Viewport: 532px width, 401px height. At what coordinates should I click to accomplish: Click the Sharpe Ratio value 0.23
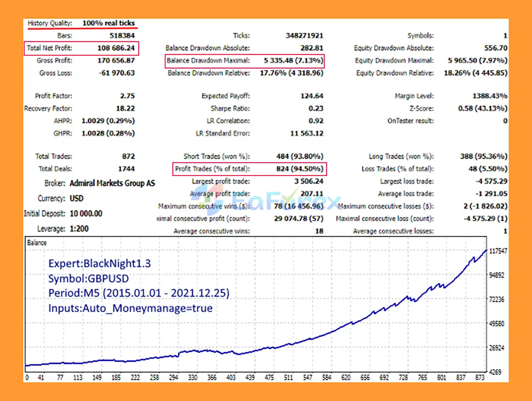pyautogui.click(x=316, y=108)
